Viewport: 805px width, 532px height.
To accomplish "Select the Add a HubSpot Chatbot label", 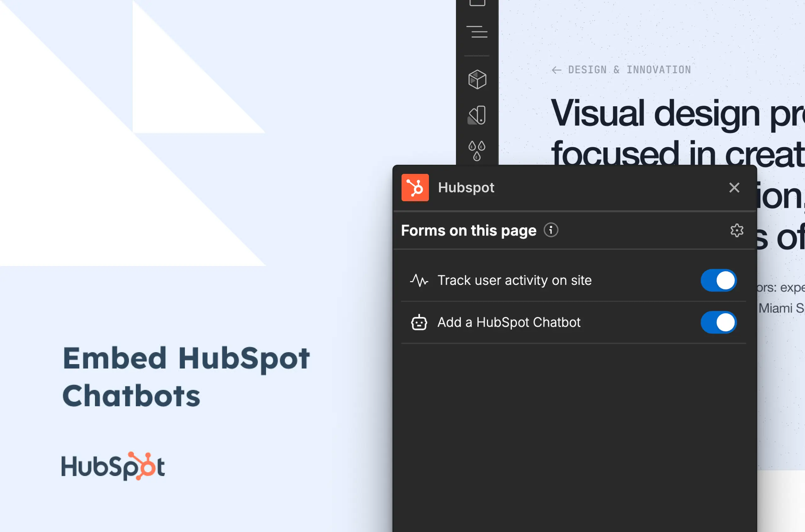I will click(x=509, y=322).
